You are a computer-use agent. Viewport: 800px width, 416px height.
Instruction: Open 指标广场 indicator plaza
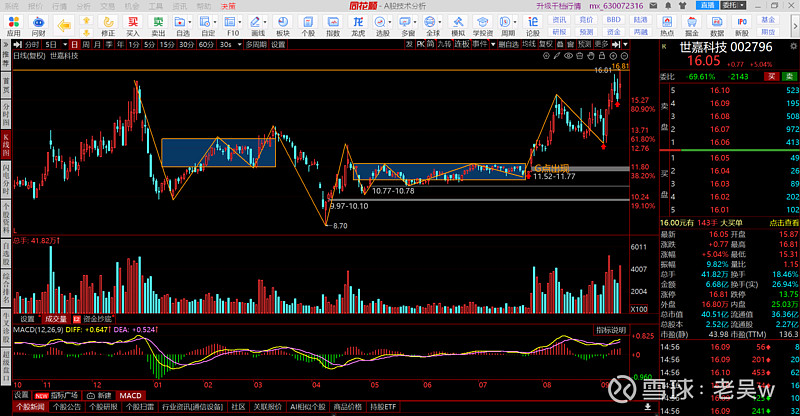tap(57, 396)
